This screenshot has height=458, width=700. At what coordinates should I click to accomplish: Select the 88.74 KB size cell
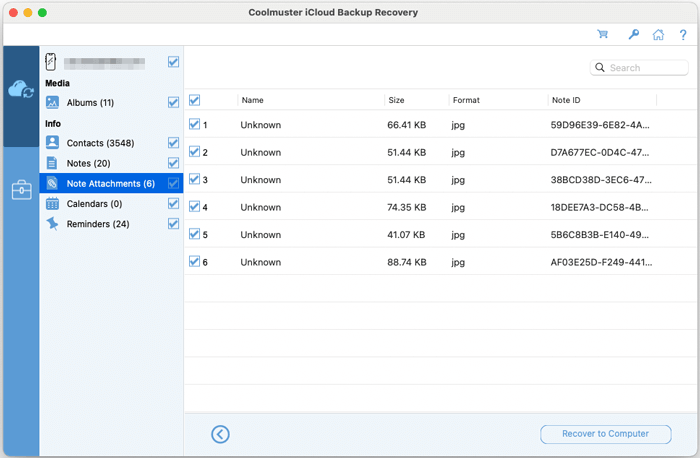pyautogui.click(x=406, y=262)
